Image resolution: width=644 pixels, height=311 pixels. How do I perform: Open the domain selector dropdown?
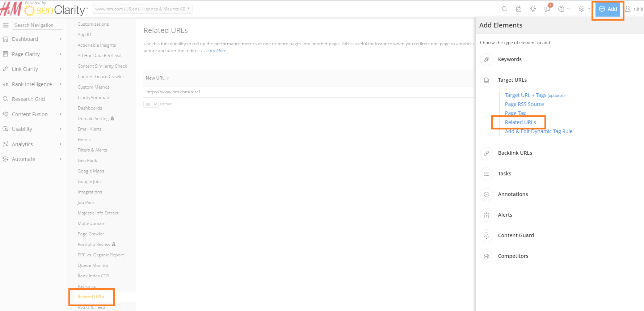point(142,9)
